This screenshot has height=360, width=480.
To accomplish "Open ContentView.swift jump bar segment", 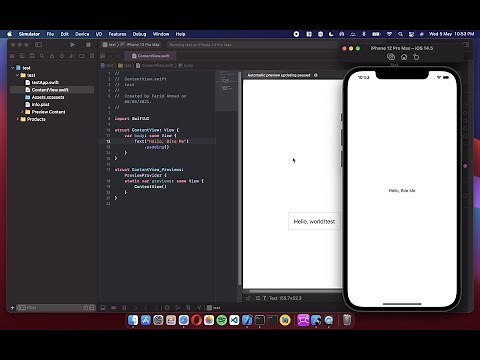I will click(155, 65).
